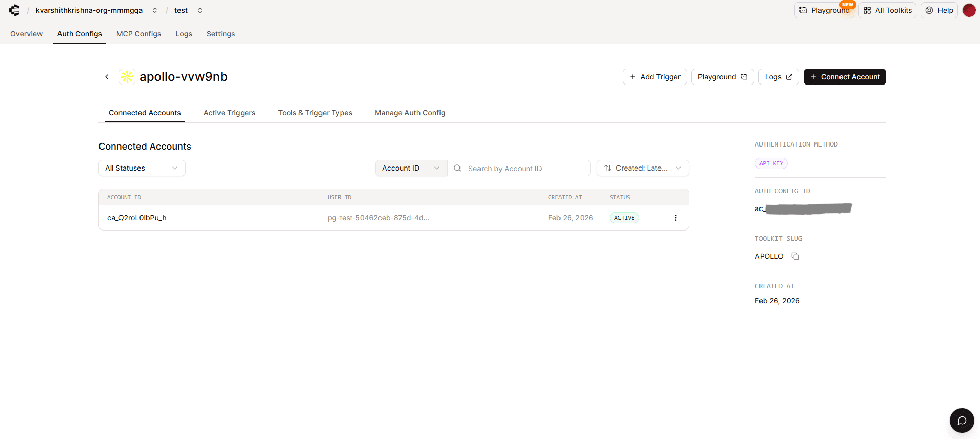Click the organization name kvarshithkrishna-org-mmmgqa
This screenshot has width=980, height=439.
tap(89, 10)
